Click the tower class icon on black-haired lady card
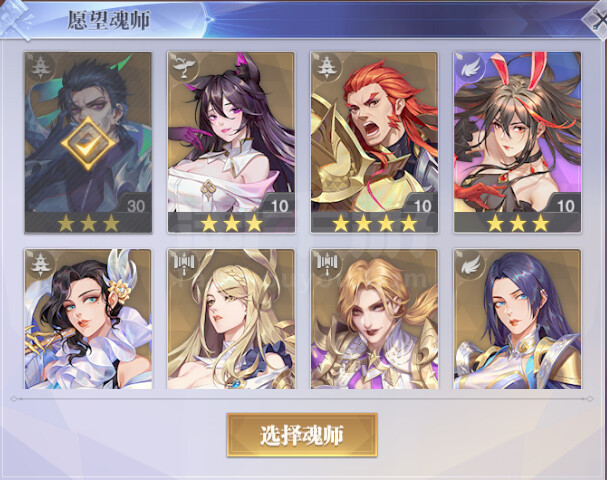Viewport: 607px width, 480px height. click(x=39, y=264)
